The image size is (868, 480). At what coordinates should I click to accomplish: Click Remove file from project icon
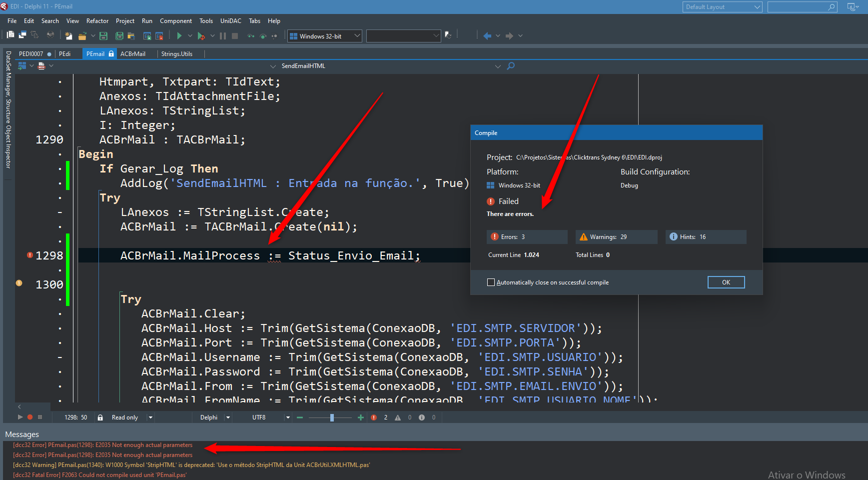[x=159, y=35]
